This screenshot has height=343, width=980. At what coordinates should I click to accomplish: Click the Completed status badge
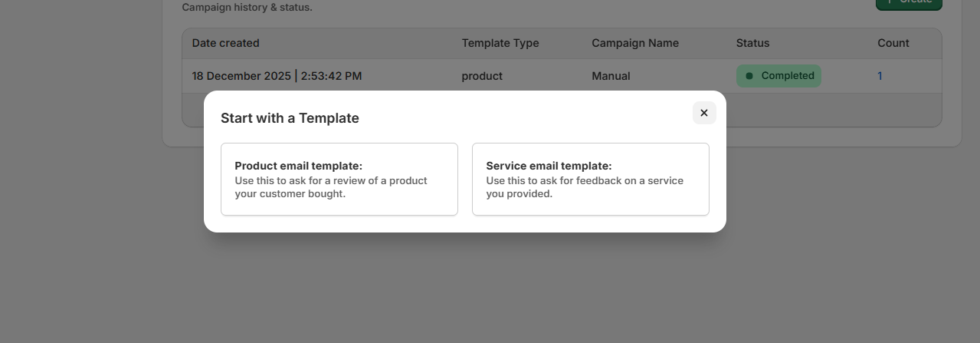(778, 76)
